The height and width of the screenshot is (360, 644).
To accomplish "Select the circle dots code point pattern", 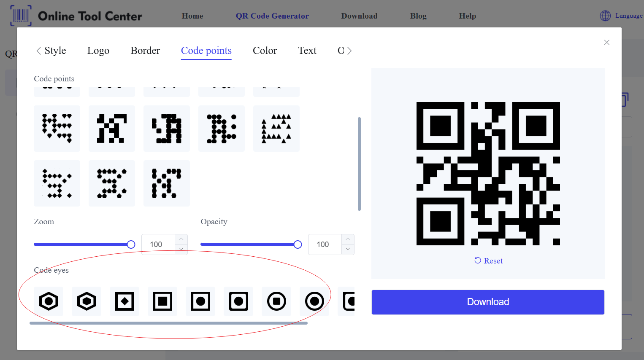I will click(x=222, y=129).
